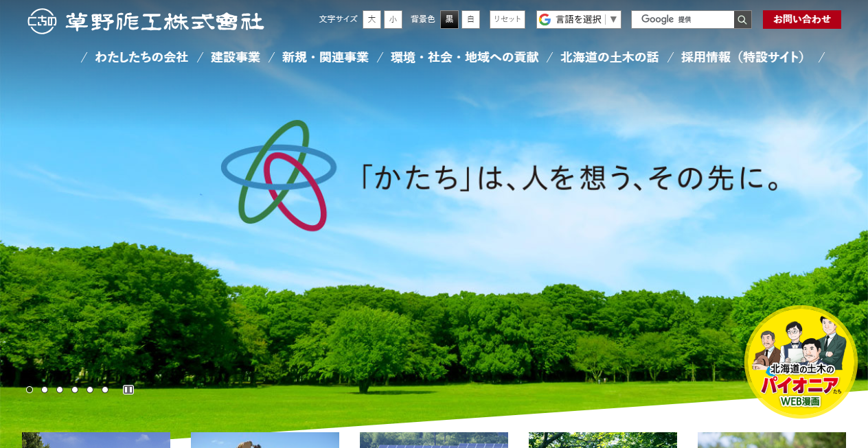
Task: Enlarge text via the 大 size button
Action: (371, 19)
